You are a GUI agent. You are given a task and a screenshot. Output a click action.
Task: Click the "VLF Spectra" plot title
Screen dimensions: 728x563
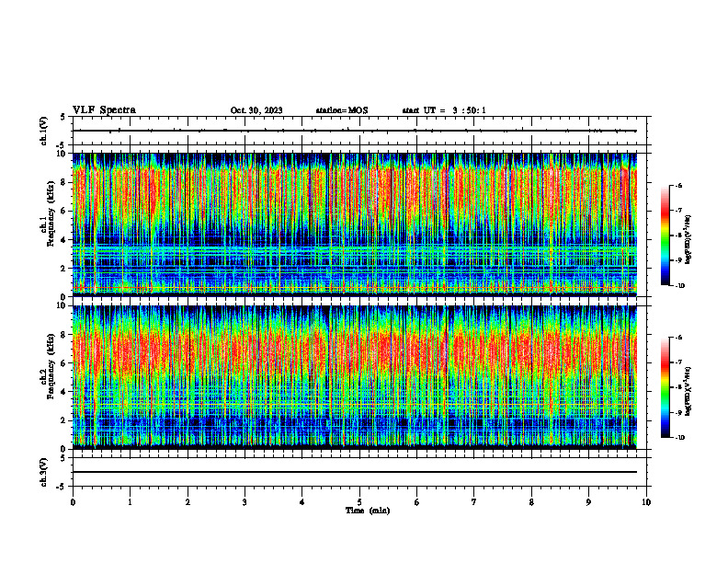[104, 110]
